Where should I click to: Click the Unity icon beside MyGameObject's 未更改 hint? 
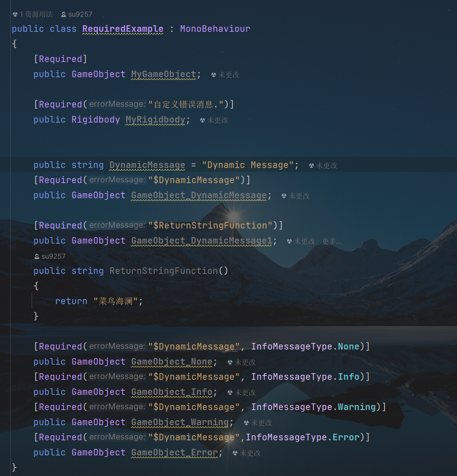[x=214, y=75]
